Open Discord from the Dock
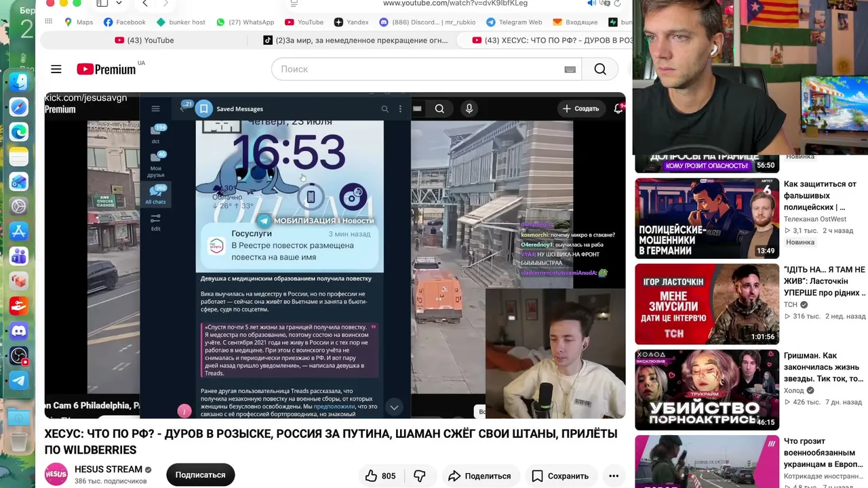This screenshot has width=868, height=488. (x=19, y=331)
